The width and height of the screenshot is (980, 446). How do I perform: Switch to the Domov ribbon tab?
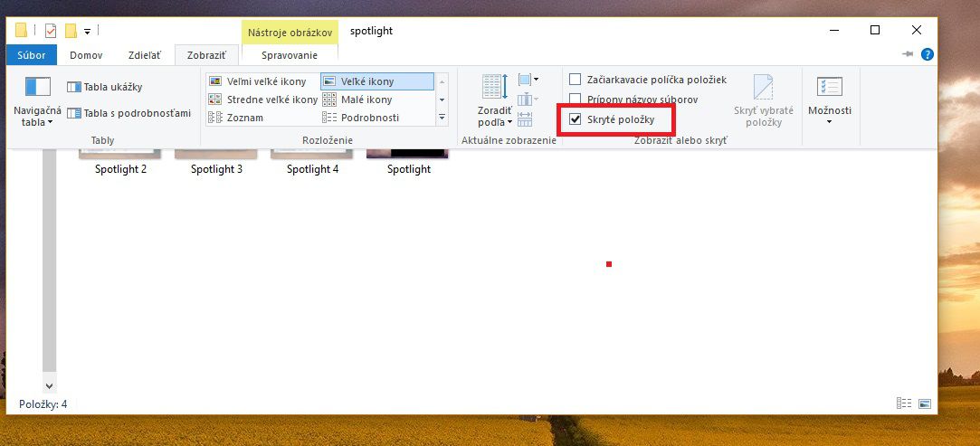[86, 55]
